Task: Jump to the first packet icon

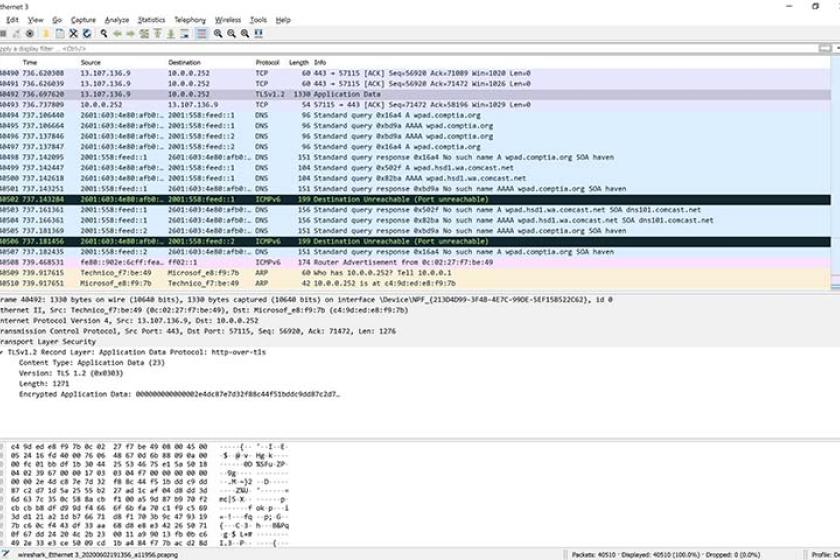Action: pyautogui.click(x=158, y=33)
